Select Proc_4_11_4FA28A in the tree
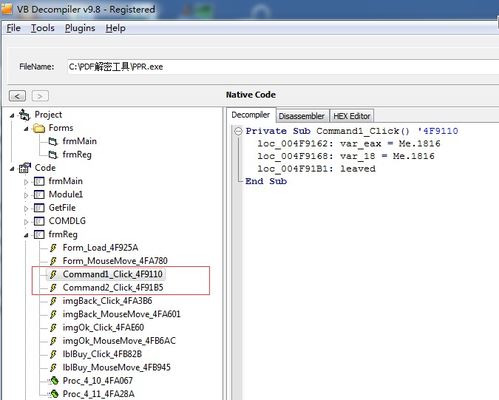The width and height of the screenshot is (499, 400). coord(99,394)
